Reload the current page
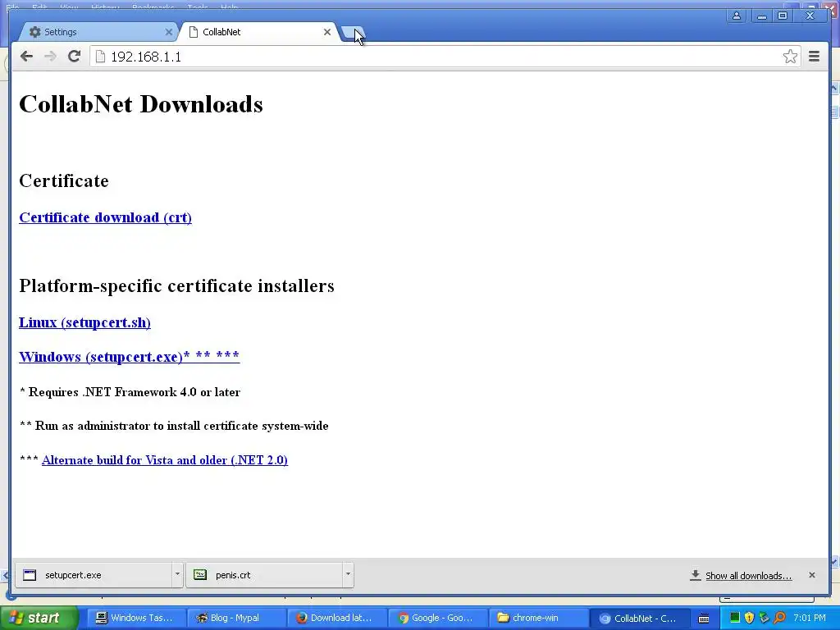Image resolution: width=840 pixels, height=630 pixels. pyautogui.click(x=74, y=57)
